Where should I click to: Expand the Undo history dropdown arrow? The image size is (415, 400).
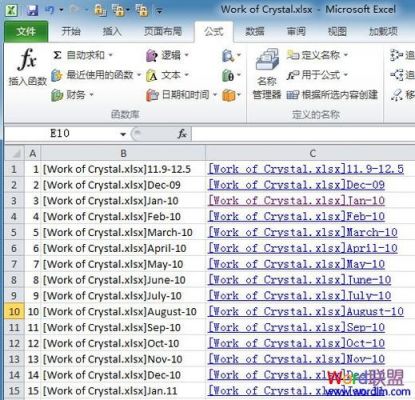(61, 10)
